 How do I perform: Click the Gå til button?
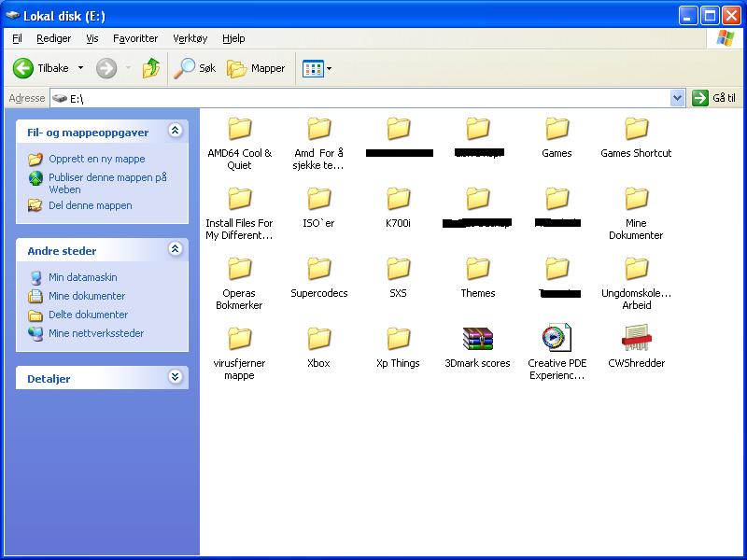click(714, 98)
